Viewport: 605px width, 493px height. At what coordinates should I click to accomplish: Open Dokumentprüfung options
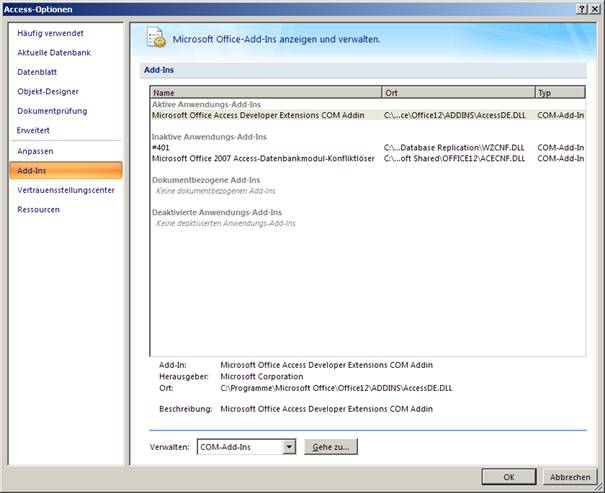click(x=52, y=111)
